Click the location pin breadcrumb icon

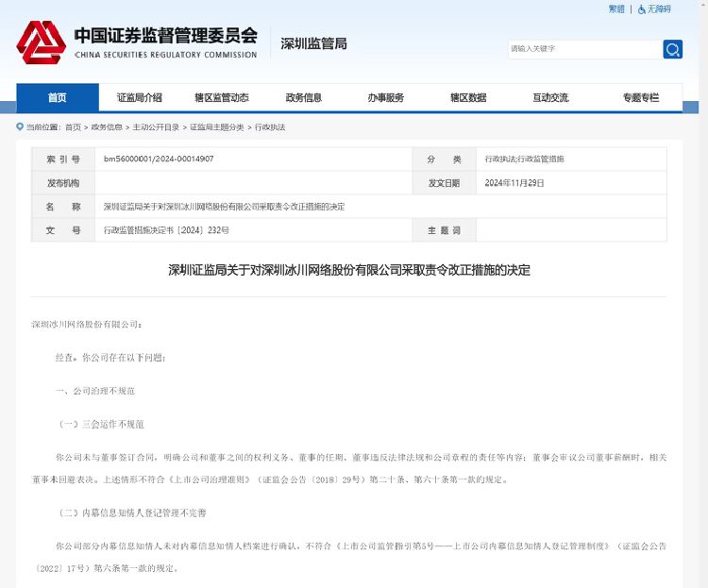[x=20, y=127]
